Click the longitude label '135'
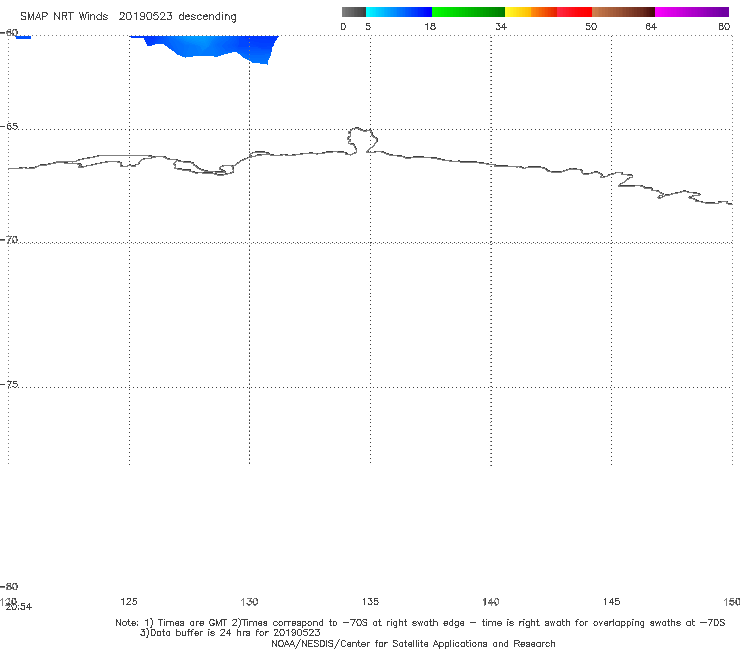This screenshot has width=740, height=650. click(x=370, y=601)
